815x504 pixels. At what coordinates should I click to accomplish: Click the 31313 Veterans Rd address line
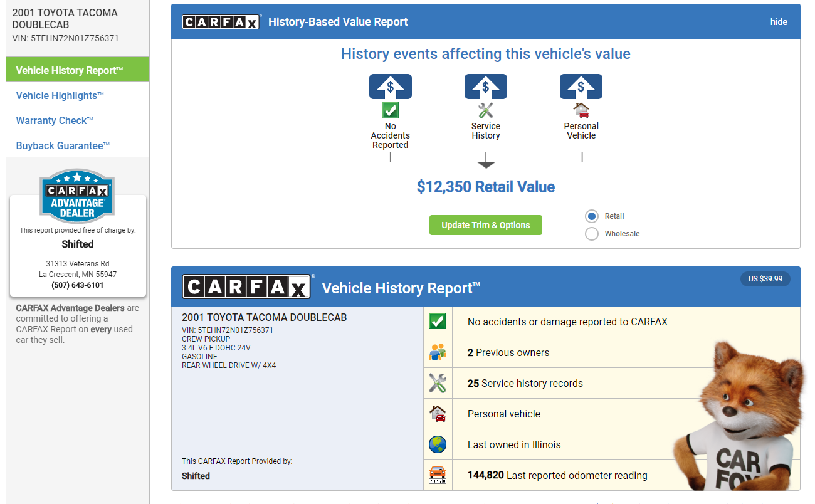(x=78, y=264)
